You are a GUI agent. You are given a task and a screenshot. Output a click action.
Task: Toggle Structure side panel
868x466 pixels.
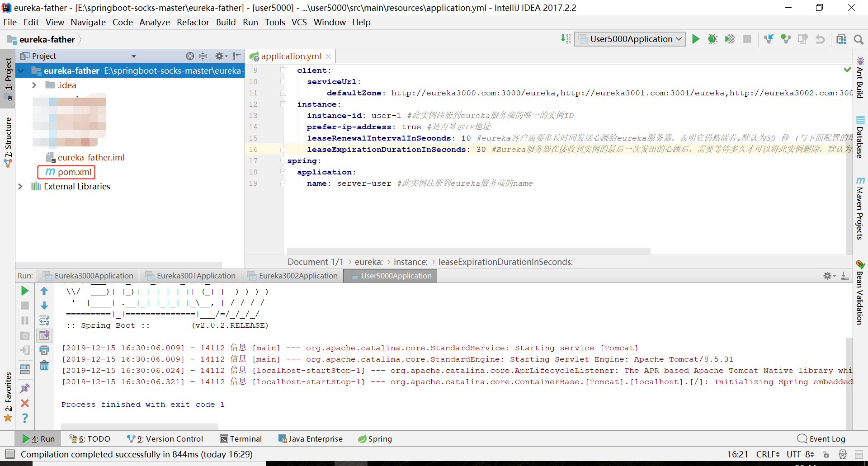[8, 142]
